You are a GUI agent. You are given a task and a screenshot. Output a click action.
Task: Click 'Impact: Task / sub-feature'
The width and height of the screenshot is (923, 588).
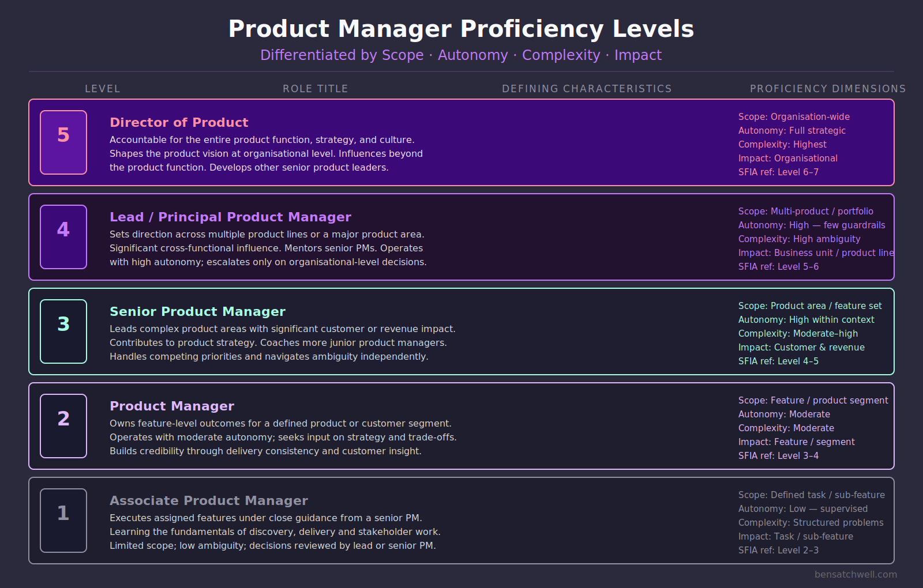(x=796, y=537)
